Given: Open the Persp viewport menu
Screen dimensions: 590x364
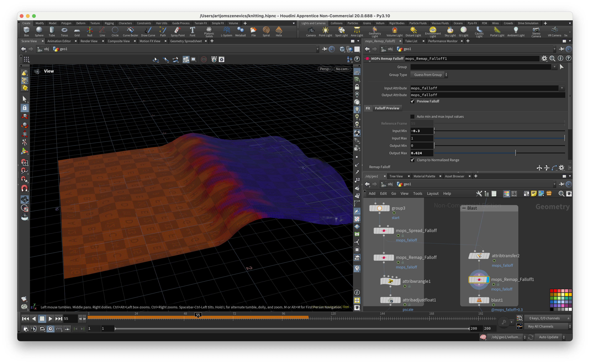Looking at the screenshot, I should tap(325, 69).
